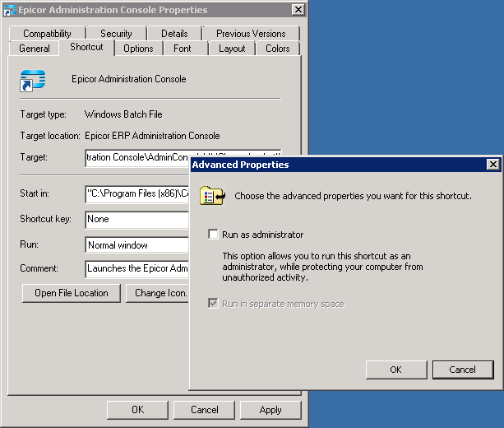This screenshot has height=428, width=504.
Task: Click into the Start in field
Action: coord(137,194)
